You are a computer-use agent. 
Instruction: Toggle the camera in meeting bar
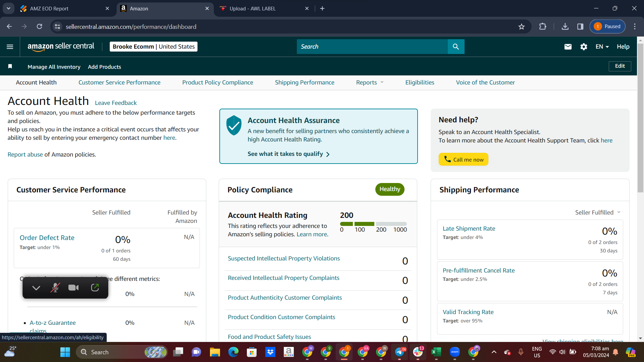tap(73, 288)
